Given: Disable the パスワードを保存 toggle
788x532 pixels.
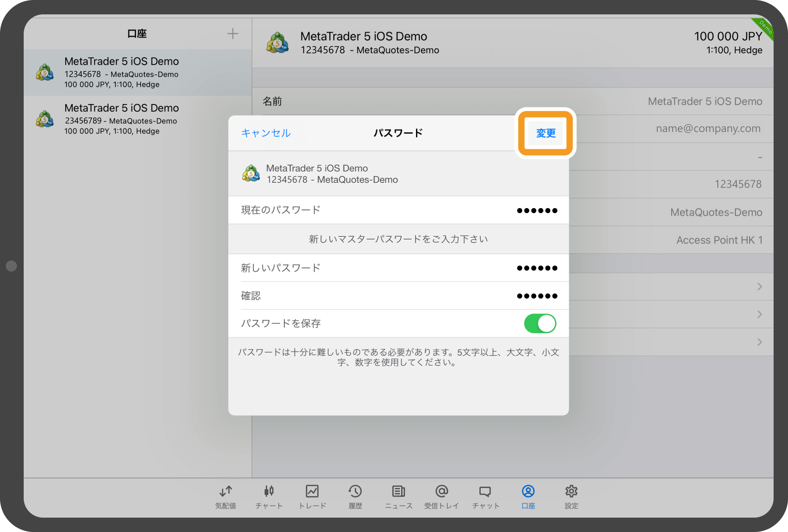Looking at the screenshot, I should pos(540,323).
